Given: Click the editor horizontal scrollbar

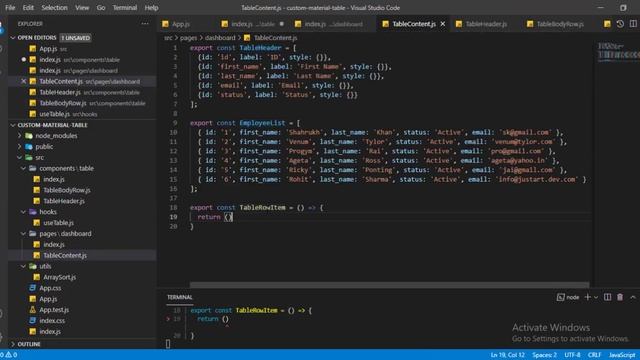Looking at the screenshot, I should pyautogui.click(x=389, y=285).
